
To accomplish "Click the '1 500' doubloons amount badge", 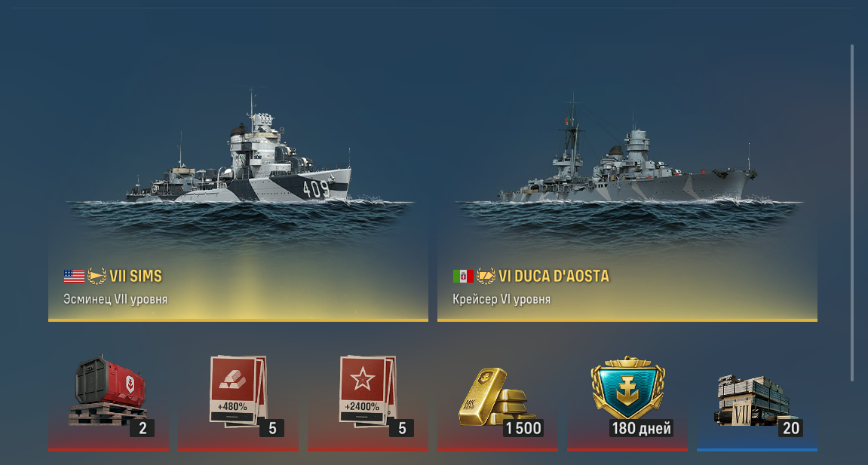I will click(x=523, y=428).
